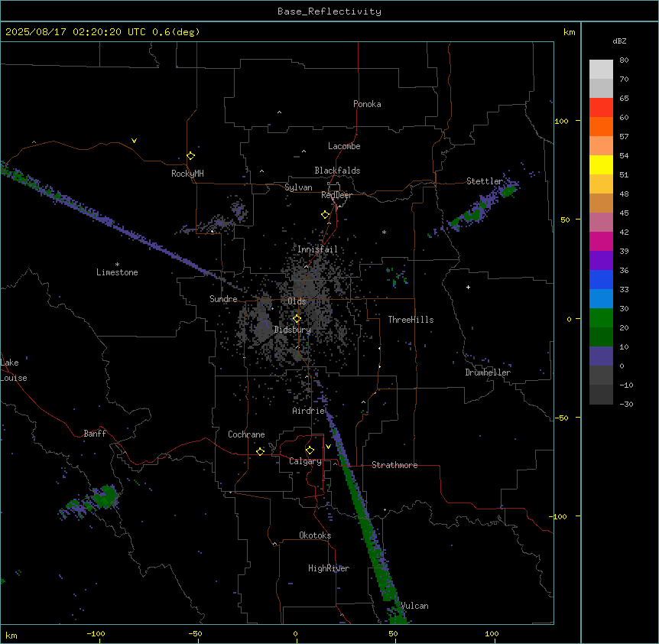Click the yellow diamond marker above Calgary label
Image resolution: width=659 pixels, height=644 pixels.
[x=310, y=450]
